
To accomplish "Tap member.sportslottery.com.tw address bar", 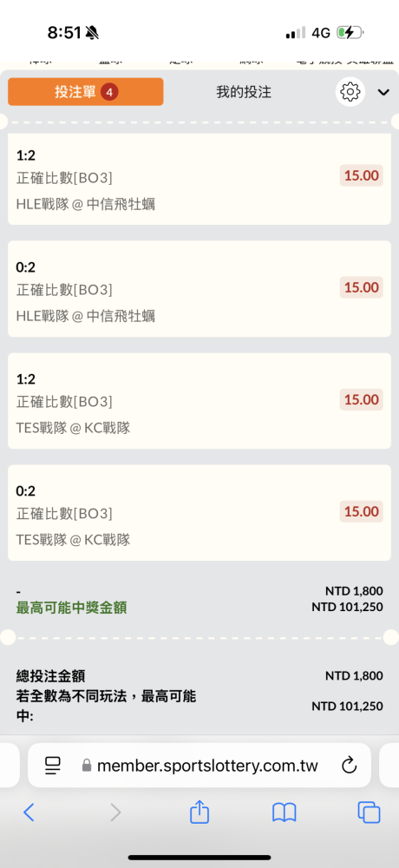I will click(199, 766).
